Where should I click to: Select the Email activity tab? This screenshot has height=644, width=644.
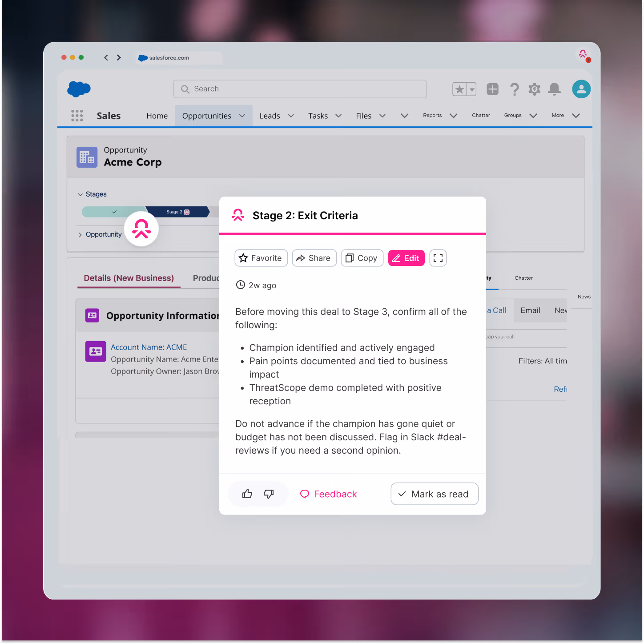[530, 310]
